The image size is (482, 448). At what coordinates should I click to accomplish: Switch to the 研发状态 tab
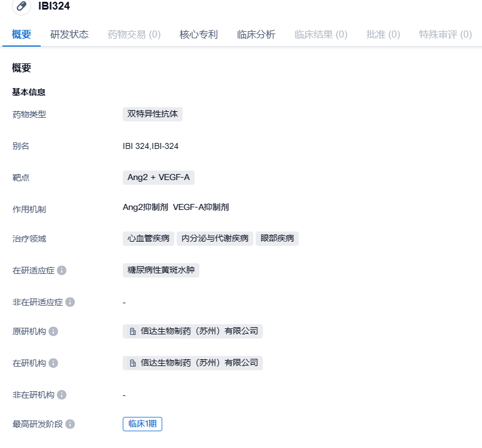click(x=69, y=35)
